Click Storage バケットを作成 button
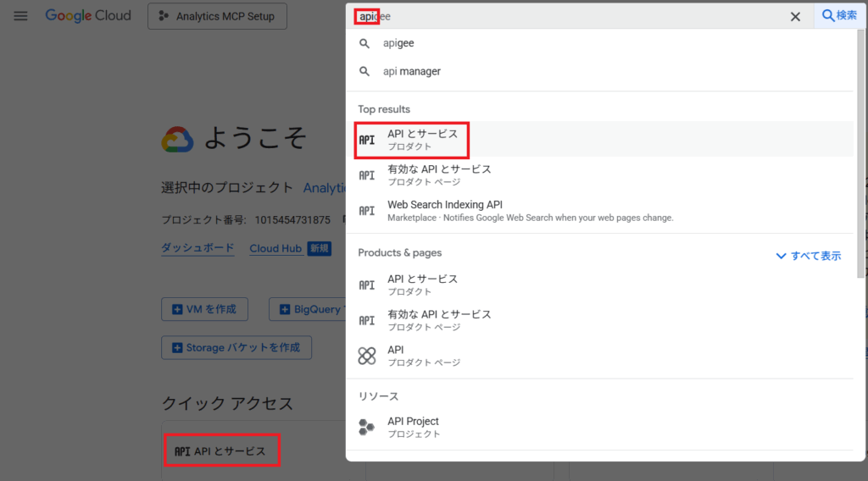This screenshot has width=868, height=481. pyautogui.click(x=236, y=347)
